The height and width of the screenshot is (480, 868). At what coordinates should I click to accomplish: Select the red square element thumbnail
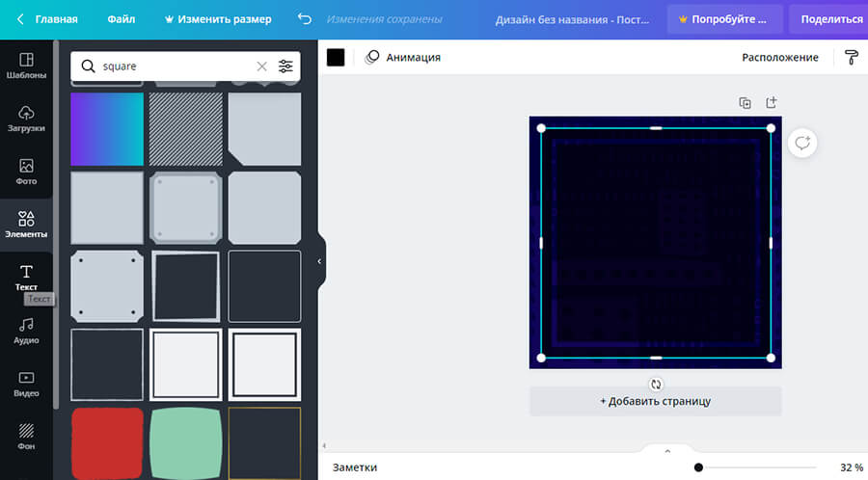107,442
